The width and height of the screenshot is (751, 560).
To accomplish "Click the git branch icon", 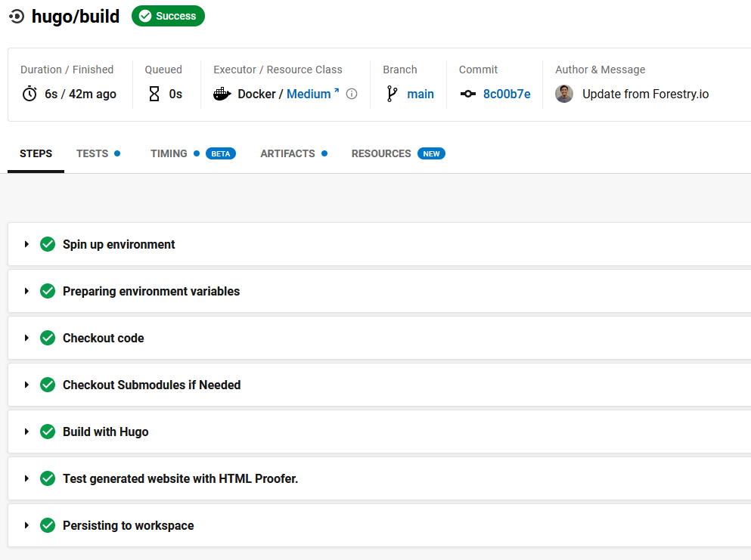I will click(x=392, y=94).
